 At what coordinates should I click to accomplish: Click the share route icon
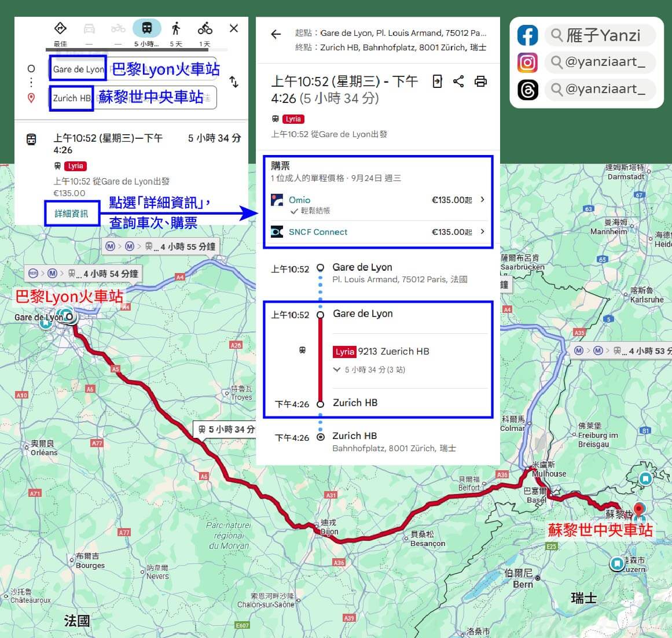pos(459,82)
